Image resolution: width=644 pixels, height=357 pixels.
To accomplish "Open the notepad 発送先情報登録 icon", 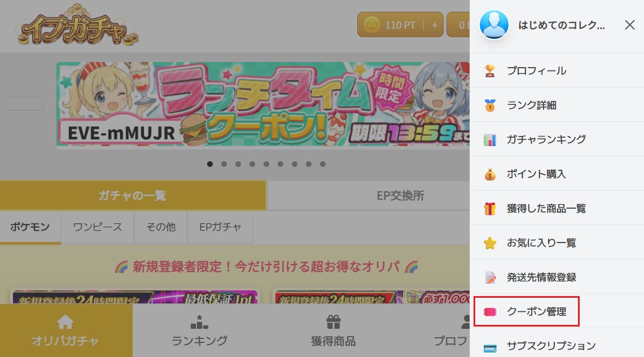I will [490, 278].
